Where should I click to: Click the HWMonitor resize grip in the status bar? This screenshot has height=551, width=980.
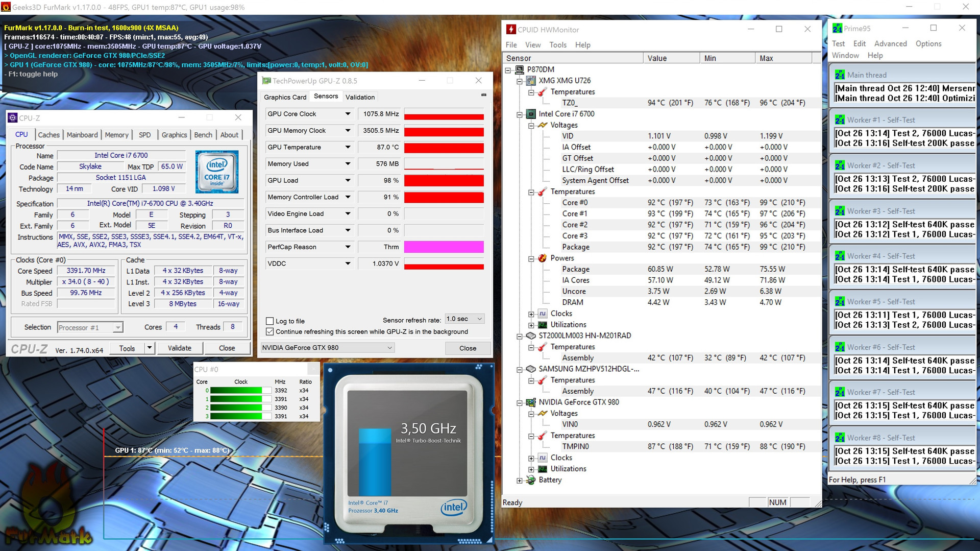pos(818,504)
